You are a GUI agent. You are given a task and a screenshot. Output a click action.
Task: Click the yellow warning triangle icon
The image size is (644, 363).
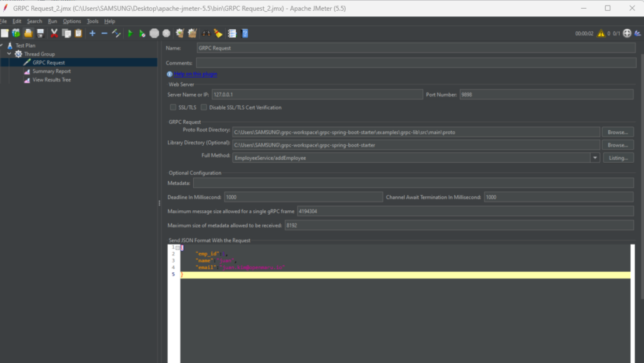(x=601, y=33)
